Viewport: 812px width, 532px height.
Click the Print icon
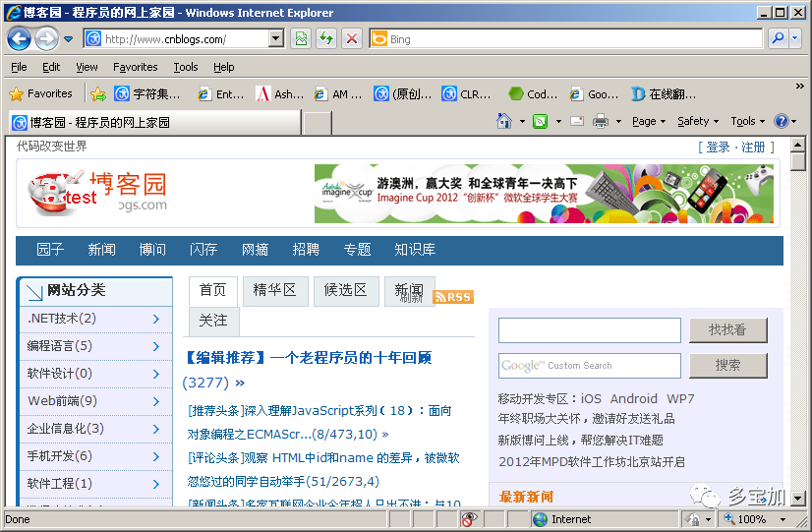pyautogui.click(x=601, y=121)
